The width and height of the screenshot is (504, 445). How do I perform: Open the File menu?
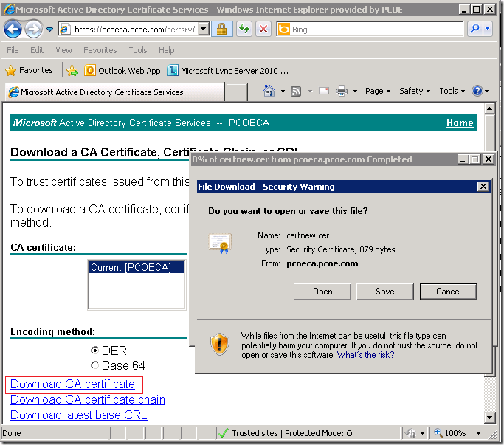pyautogui.click(x=13, y=50)
